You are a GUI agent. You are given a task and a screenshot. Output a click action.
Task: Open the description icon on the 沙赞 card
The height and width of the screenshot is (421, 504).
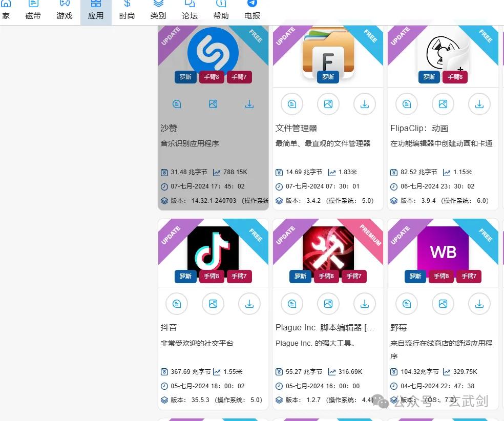pos(177,104)
